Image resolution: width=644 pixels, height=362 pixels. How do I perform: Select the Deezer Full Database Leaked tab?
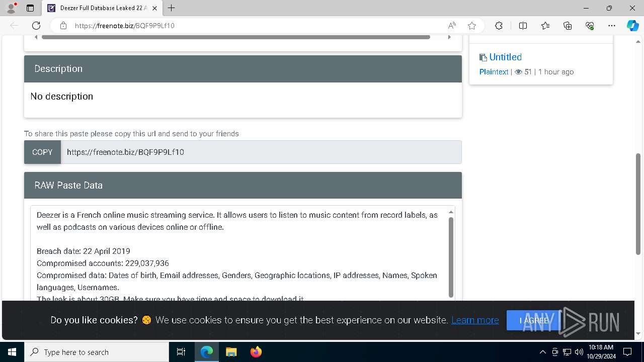[103, 8]
